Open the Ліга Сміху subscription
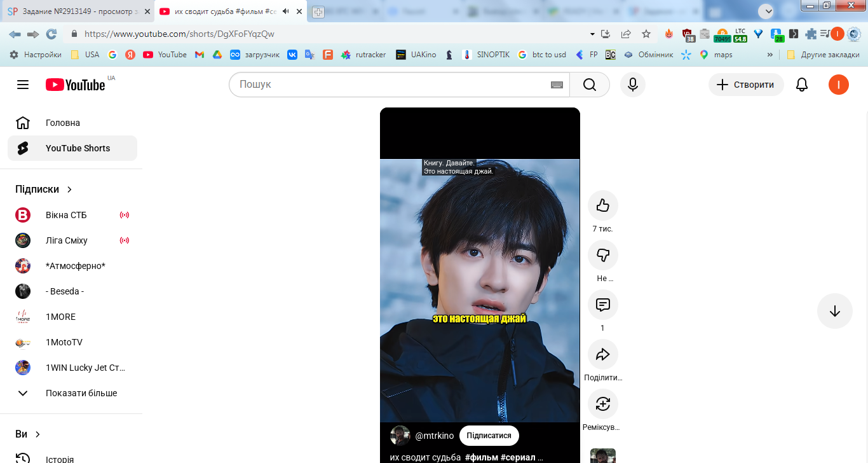 click(x=72, y=240)
